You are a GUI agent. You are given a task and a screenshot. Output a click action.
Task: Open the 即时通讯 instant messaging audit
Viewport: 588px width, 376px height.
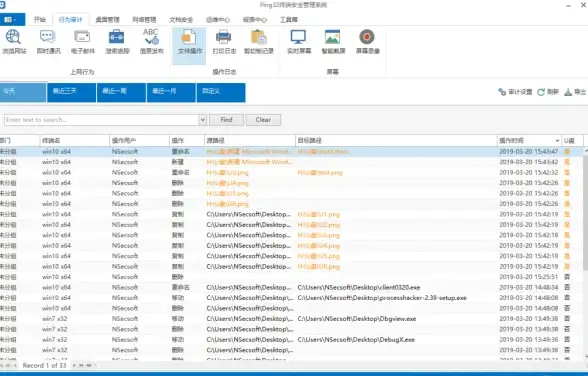point(48,42)
